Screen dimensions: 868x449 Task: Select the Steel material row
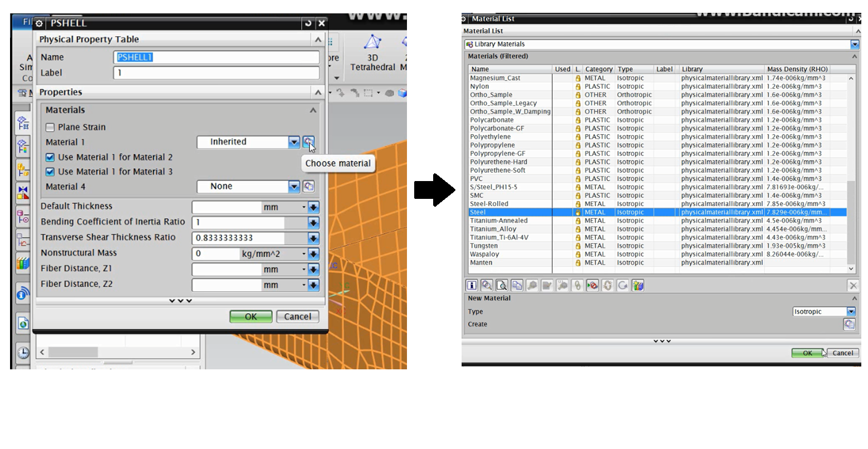click(x=657, y=212)
